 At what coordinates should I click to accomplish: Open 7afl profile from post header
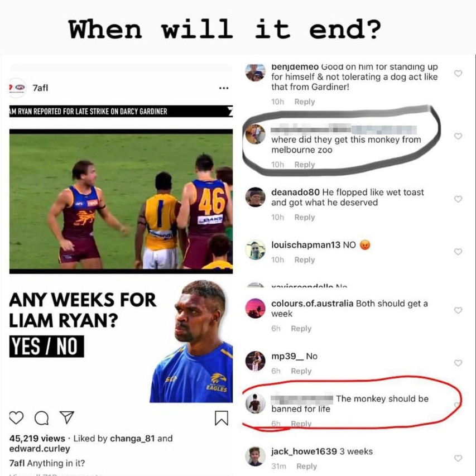(x=40, y=88)
